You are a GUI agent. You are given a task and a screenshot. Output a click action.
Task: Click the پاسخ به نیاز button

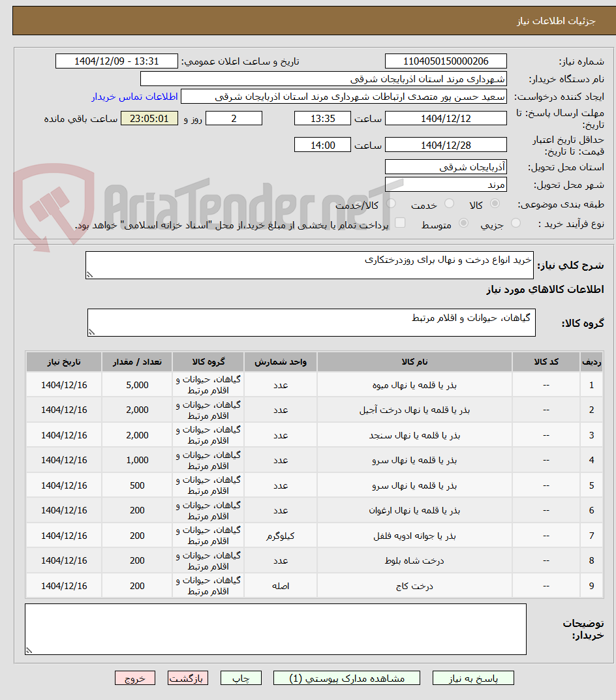coord(473,678)
